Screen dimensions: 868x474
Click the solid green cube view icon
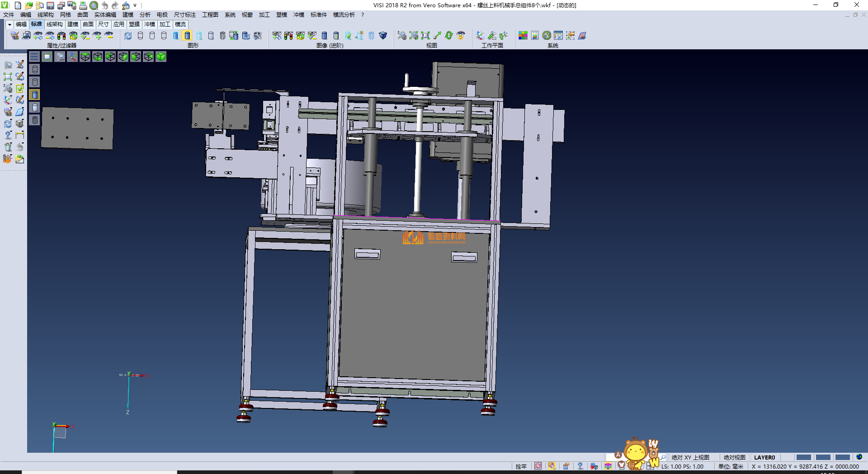pos(161,57)
